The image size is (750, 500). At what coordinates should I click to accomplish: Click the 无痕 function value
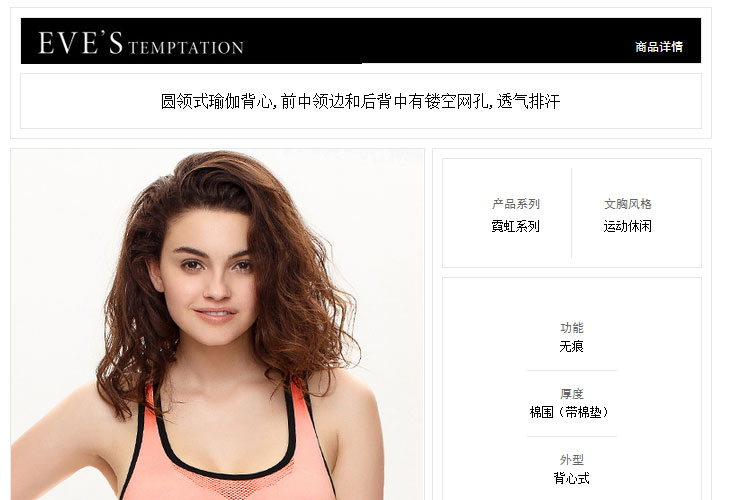click(x=572, y=346)
